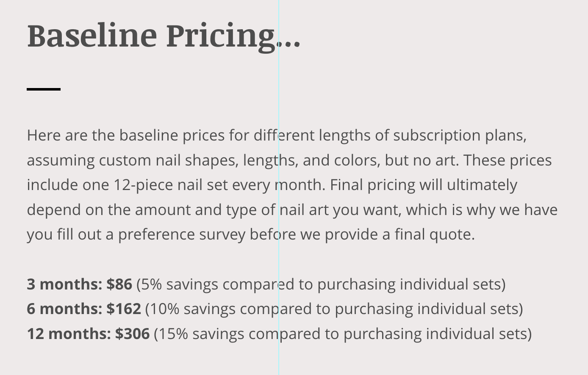Click the '12-piece nail set' phrase
Image resolution: width=588 pixels, height=375 pixels.
click(x=171, y=185)
